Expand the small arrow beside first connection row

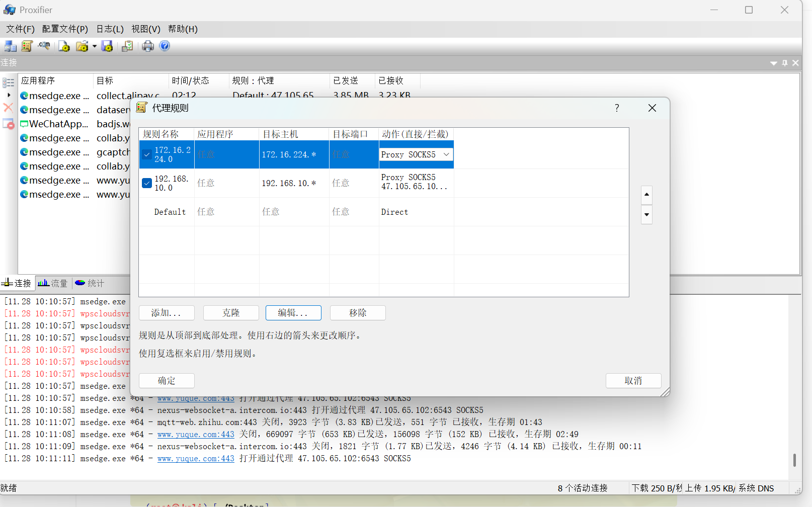pos(9,95)
